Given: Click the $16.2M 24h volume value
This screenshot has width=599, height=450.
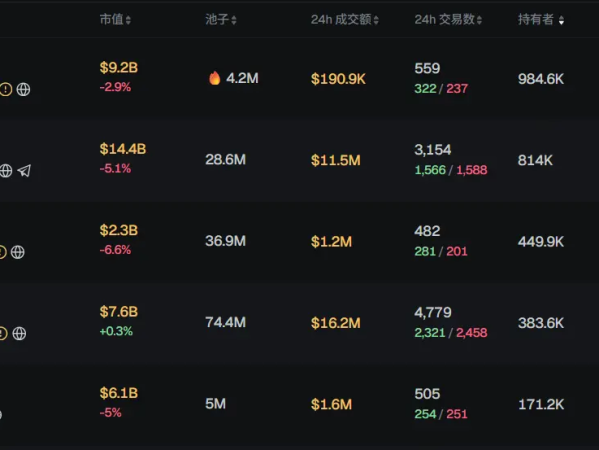Looking at the screenshot, I should [x=335, y=323].
